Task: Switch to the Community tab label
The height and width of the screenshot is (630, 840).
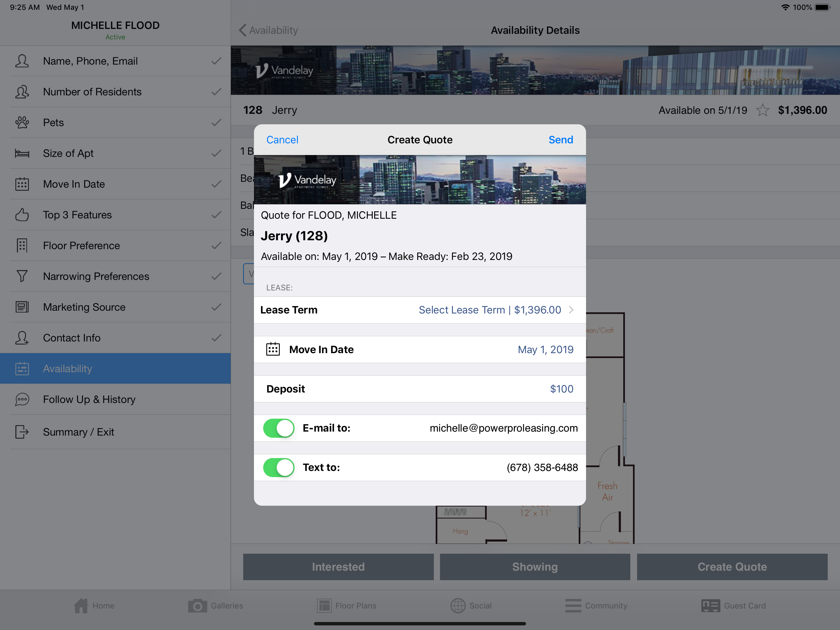Action: coord(606,606)
